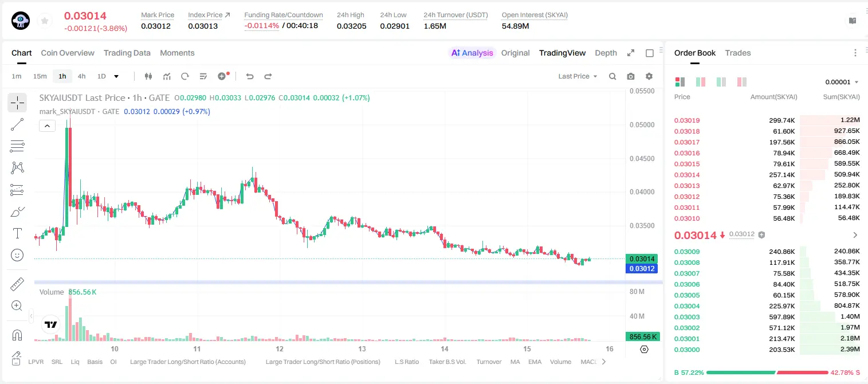868x384 pixels.
Task: Select the trend line drawing tool
Action: pyautogui.click(x=17, y=124)
